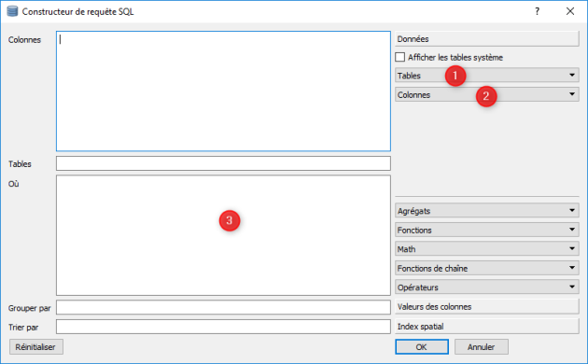Expand the Fonctions dropdown
The height and width of the screenshot is (364, 588).
click(487, 230)
